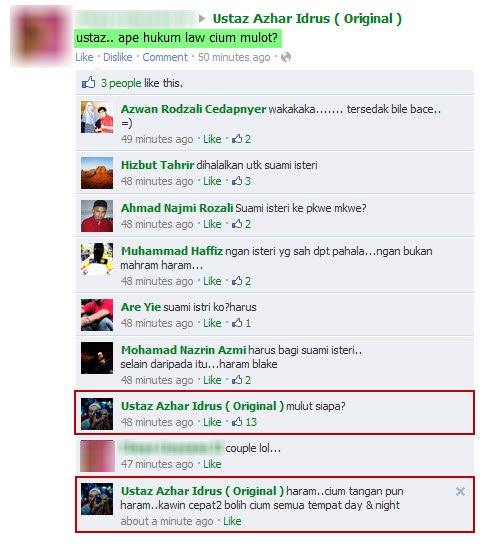Like the main post
The width and height of the screenshot is (500, 554).
(84, 57)
